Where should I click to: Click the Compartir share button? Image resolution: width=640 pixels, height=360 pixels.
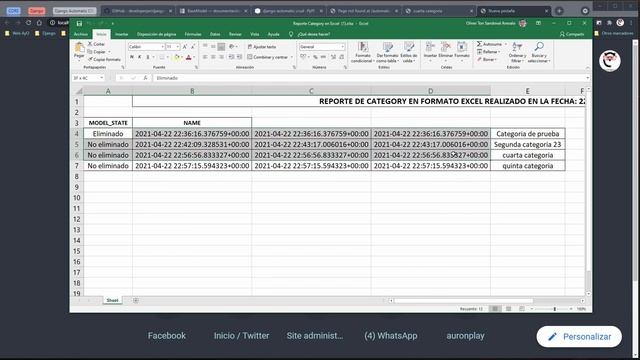tap(572, 34)
